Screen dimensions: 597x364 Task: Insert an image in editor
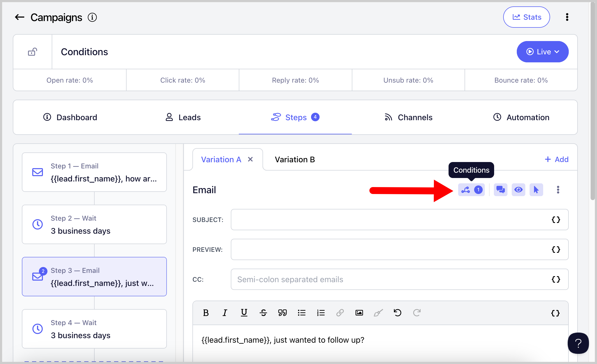point(359,313)
